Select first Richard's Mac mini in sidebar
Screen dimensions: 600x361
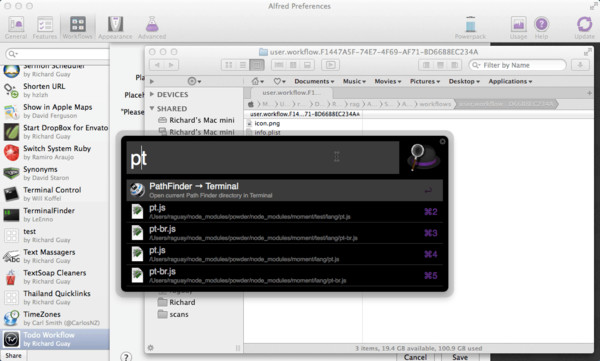click(196, 120)
